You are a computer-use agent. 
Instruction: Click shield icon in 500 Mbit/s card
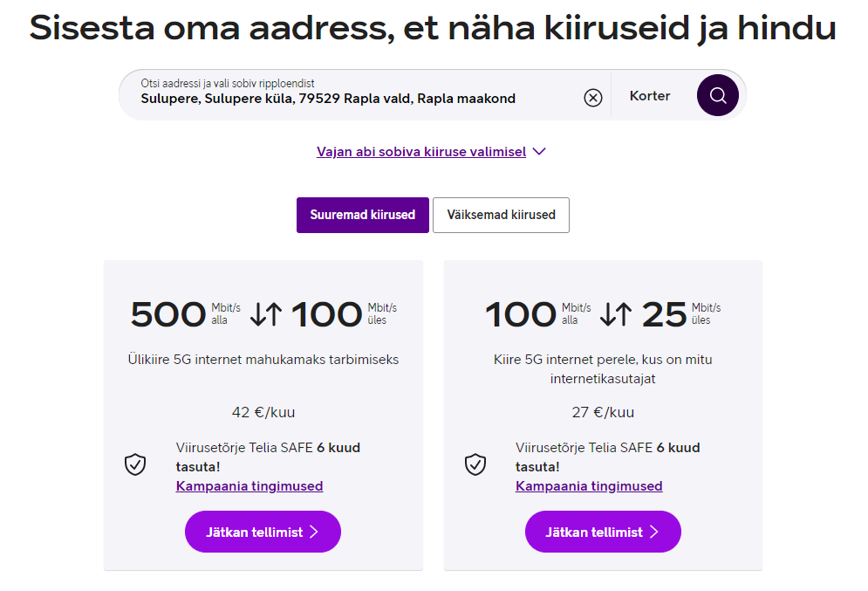coord(135,464)
